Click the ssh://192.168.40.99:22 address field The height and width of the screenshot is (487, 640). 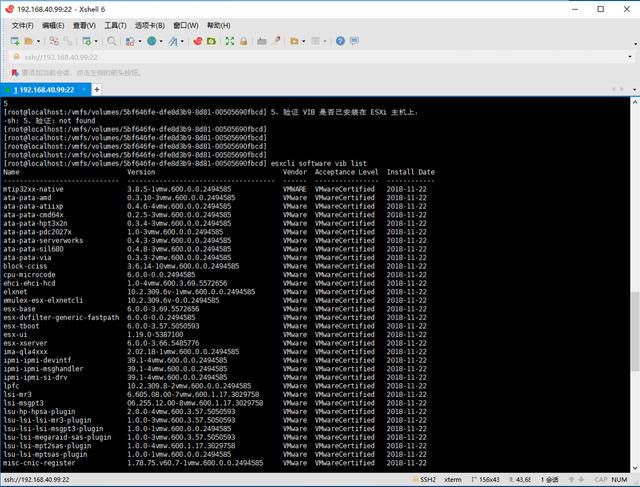[322, 57]
